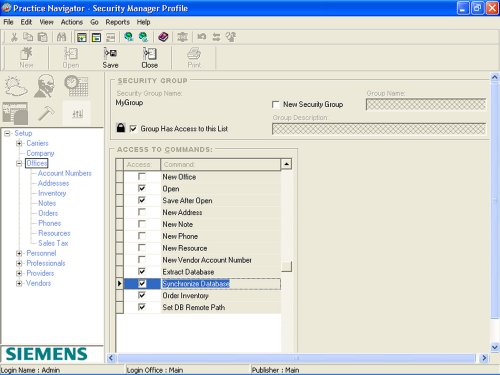Click the greyed undo arrow toolbar icon
This screenshot has height=375, width=500.
[201, 37]
